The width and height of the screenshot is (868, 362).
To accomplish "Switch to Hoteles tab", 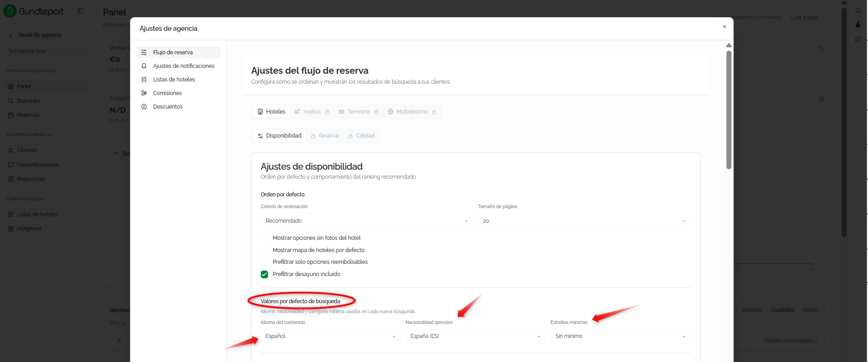I will pyautogui.click(x=271, y=112).
